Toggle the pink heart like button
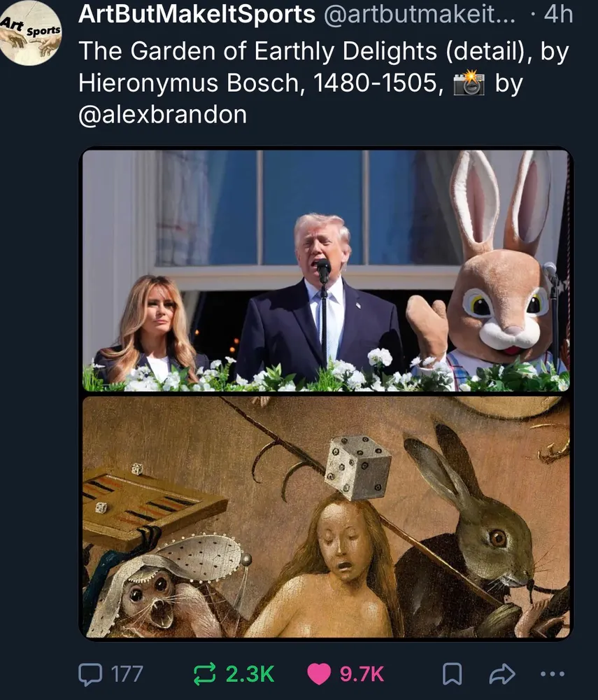The height and width of the screenshot is (700, 598). pos(319,673)
